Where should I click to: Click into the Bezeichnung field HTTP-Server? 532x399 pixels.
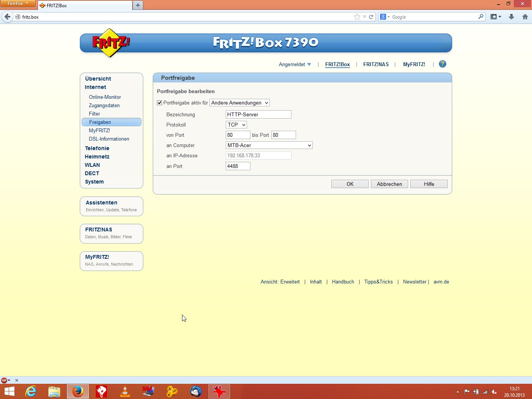pyautogui.click(x=258, y=114)
